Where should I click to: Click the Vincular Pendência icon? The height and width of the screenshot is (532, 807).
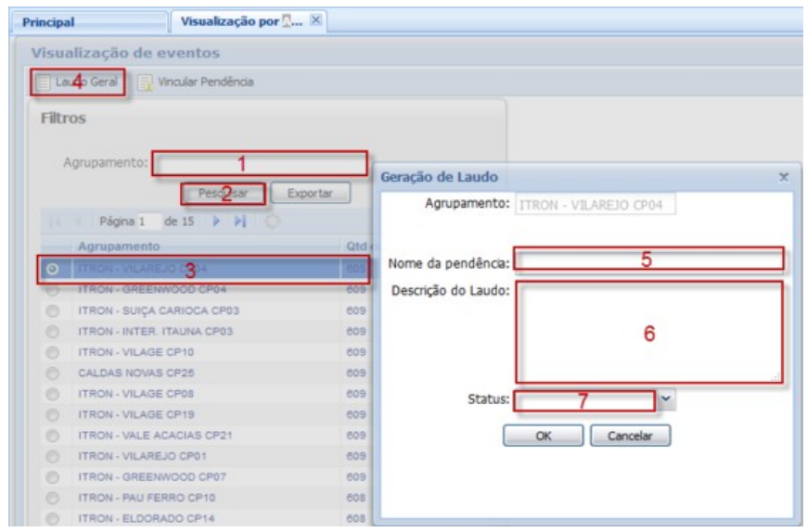[147, 82]
